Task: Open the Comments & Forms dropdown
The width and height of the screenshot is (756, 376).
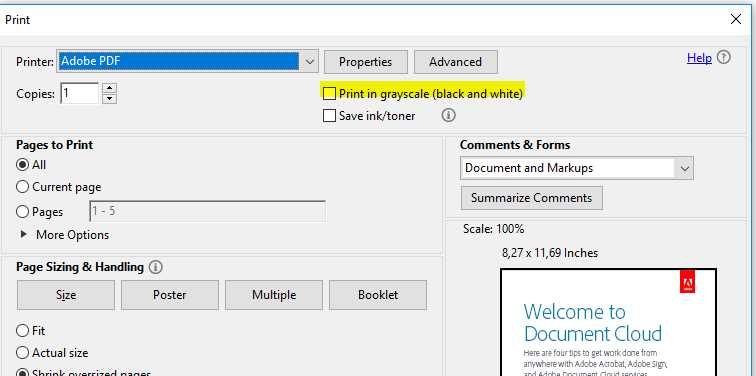Action: tap(684, 168)
